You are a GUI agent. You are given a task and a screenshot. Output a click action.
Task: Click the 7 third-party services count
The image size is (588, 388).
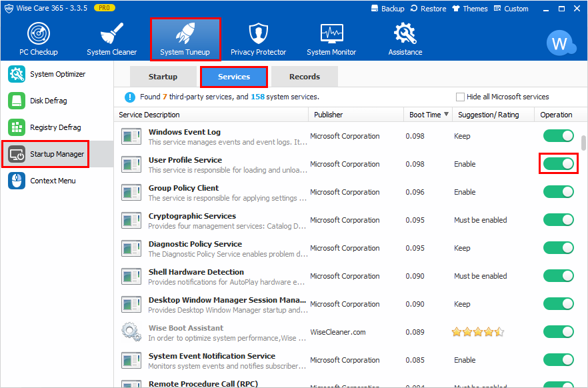point(165,97)
